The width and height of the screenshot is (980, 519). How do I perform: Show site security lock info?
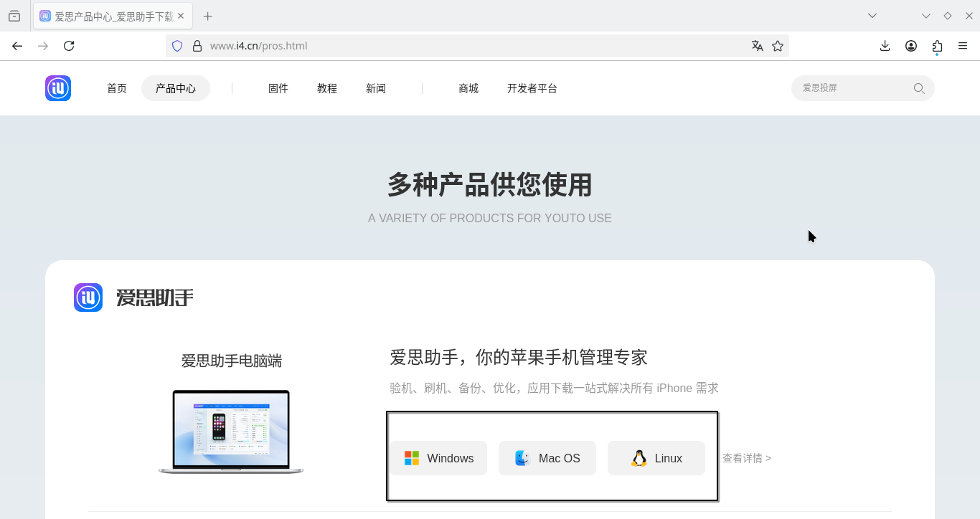[197, 46]
